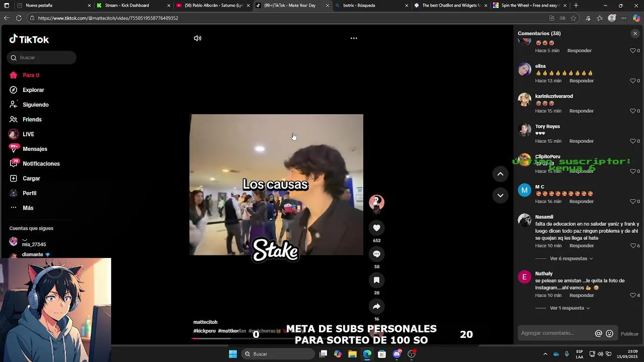Viewport: 644px width, 362px height.
Task: Reload the page in browser
Action: pyautogui.click(x=19, y=18)
